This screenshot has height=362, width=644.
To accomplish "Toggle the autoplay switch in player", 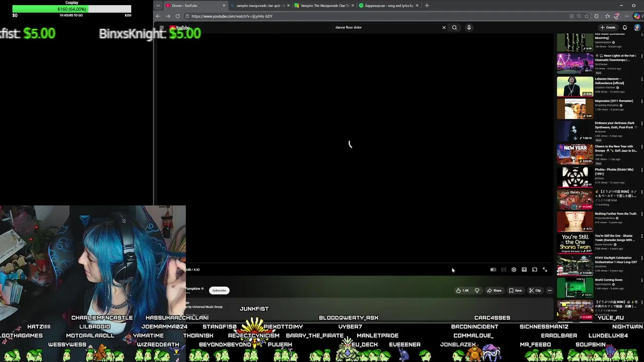I will 493,270.
